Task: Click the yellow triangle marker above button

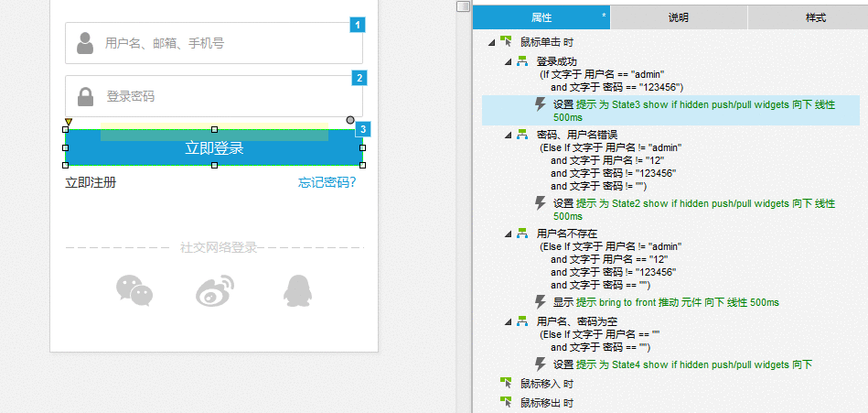Action: click(x=69, y=122)
